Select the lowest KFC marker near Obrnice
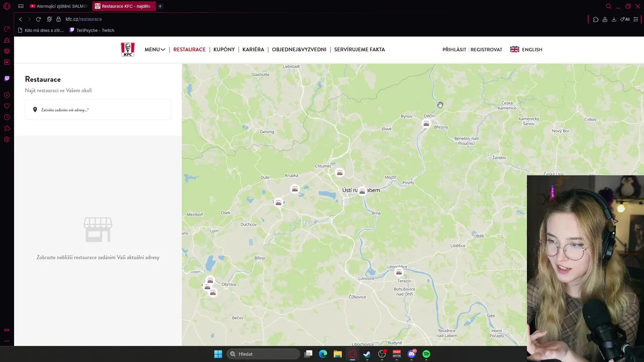Screen dimensions: 644x362 pyautogui.click(x=213, y=292)
